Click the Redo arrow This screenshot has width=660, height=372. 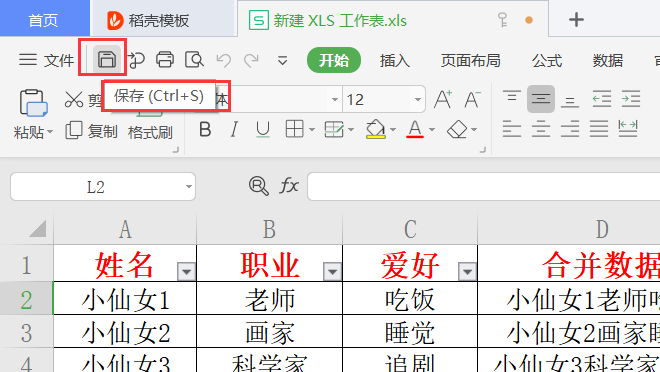252,61
